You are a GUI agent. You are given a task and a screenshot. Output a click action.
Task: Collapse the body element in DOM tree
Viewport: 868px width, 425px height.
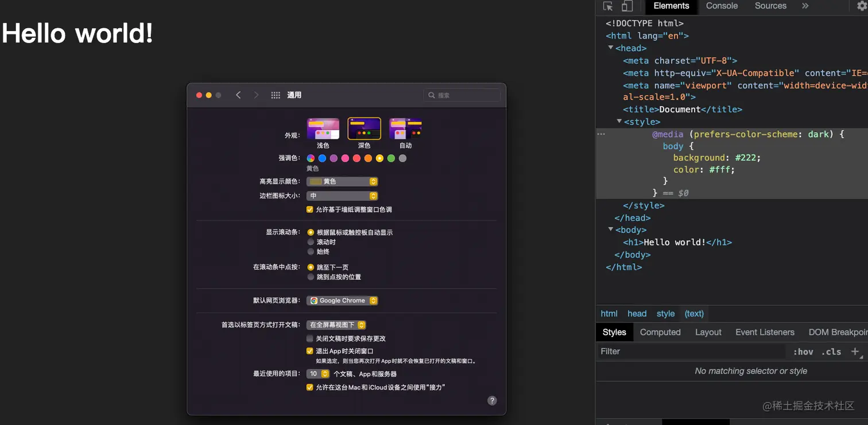click(x=611, y=229)
